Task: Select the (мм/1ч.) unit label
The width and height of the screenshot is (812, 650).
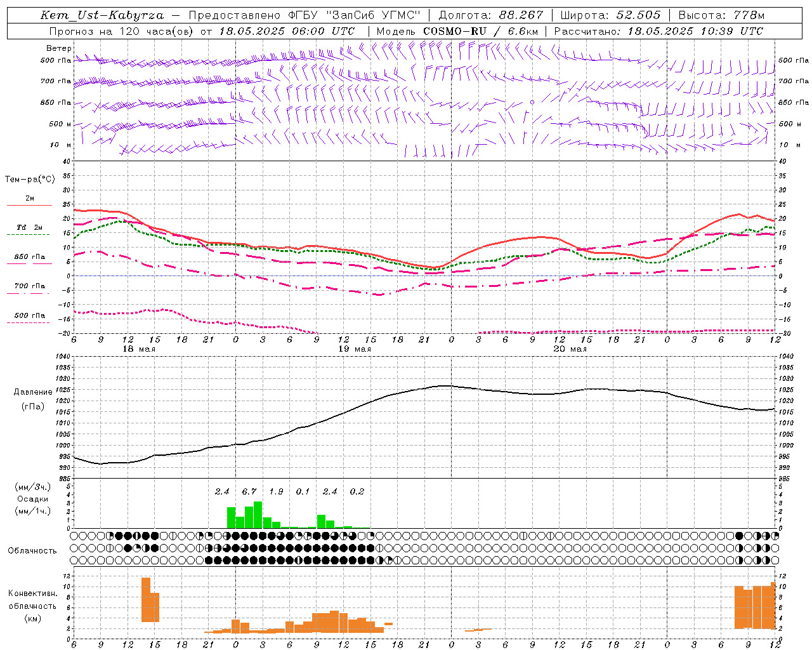Action: pyautogui.click(x=33, y=511)
